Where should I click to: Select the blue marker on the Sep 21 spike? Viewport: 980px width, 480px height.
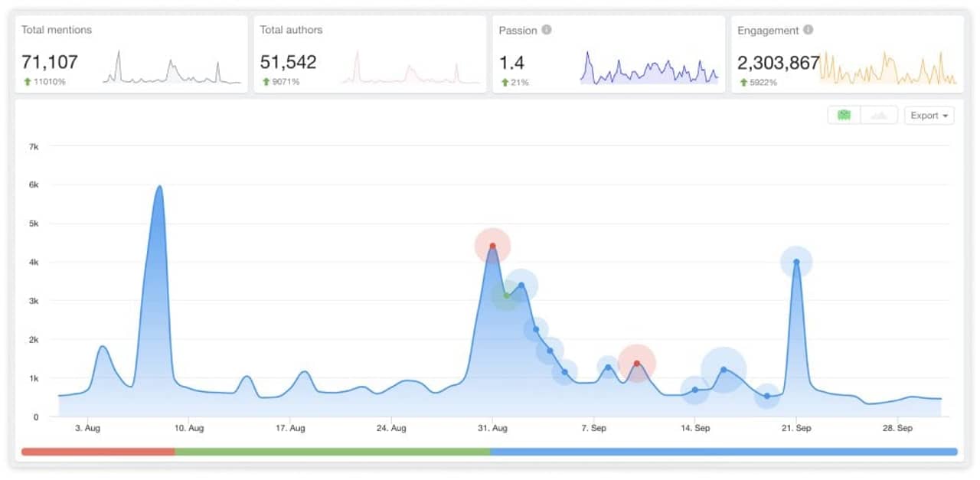coord(796,261)
